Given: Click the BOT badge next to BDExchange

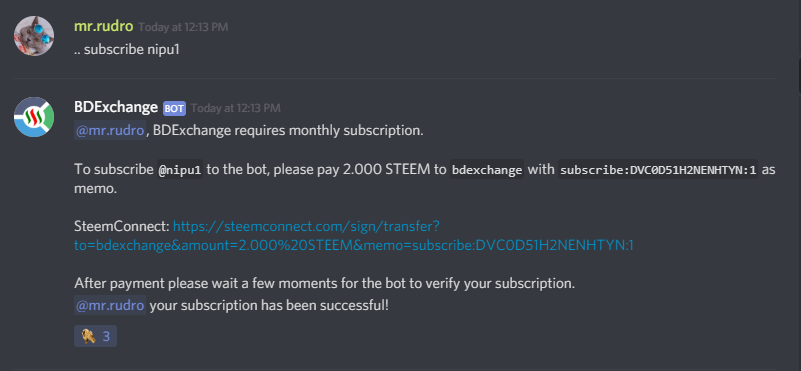Looking at the screenshot, I should click(174, 108).
